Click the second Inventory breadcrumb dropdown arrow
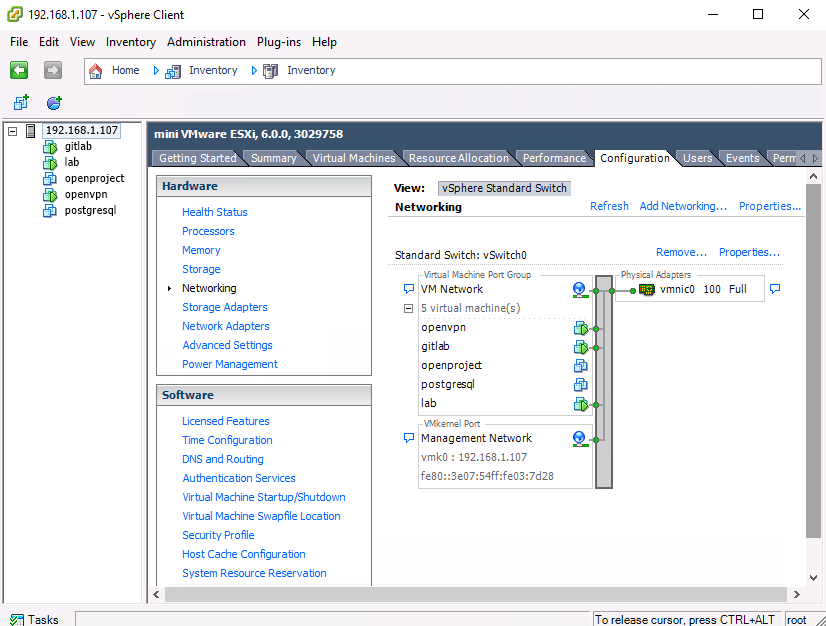This screenshot has height=626, width=826. coord(254,71)
